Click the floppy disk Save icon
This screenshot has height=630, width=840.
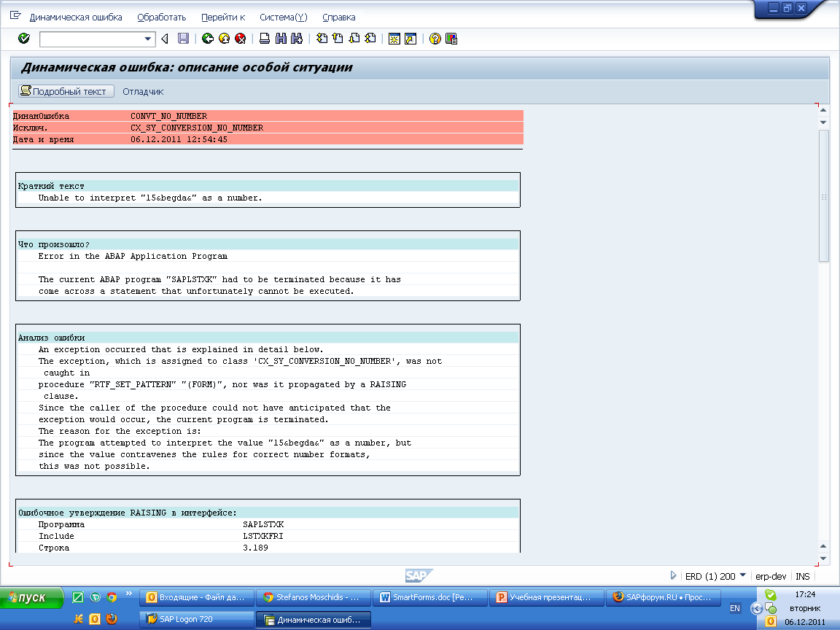tap(183, 39)
